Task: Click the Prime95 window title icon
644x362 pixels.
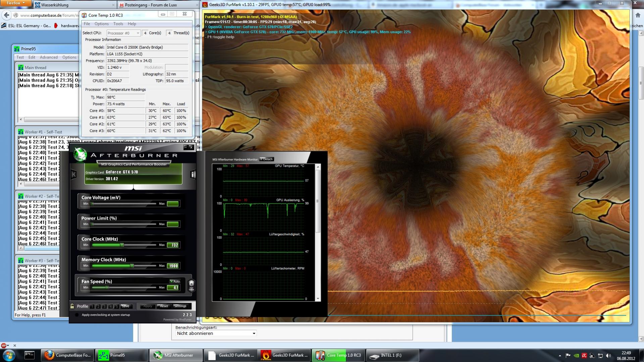Action: click(x=17, y=49)
